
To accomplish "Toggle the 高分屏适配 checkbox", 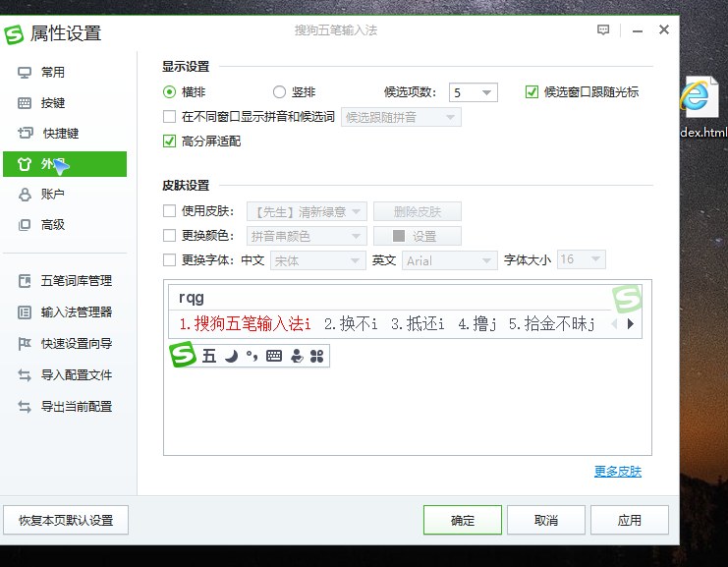I will 169,141.
